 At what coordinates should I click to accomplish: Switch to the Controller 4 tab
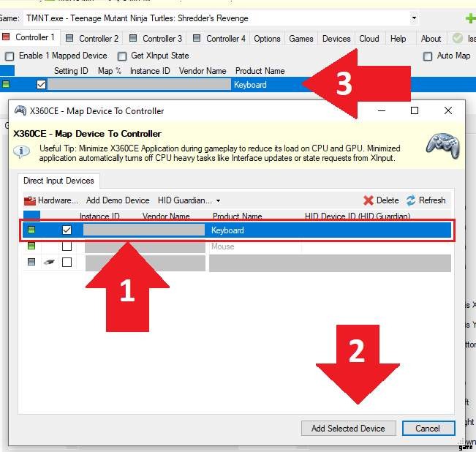point(219,39)
